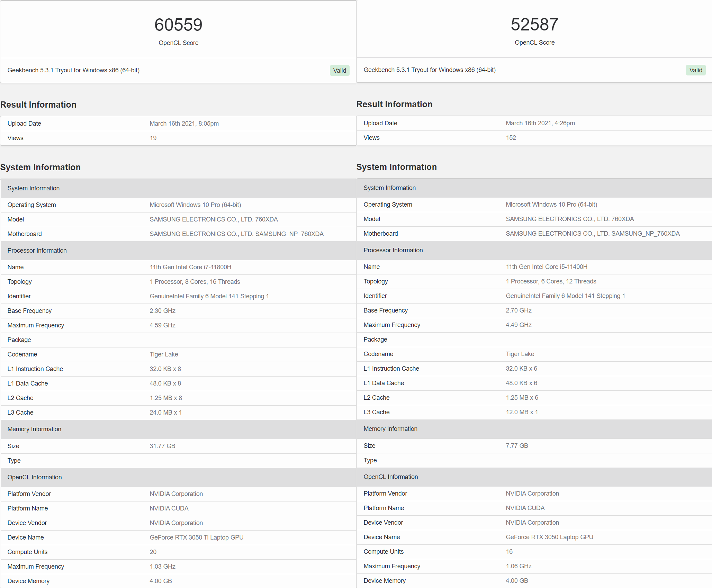Click maximum frequency 4.49 GHz
Screen dimensions: 712x588
[x=519, y=325]
